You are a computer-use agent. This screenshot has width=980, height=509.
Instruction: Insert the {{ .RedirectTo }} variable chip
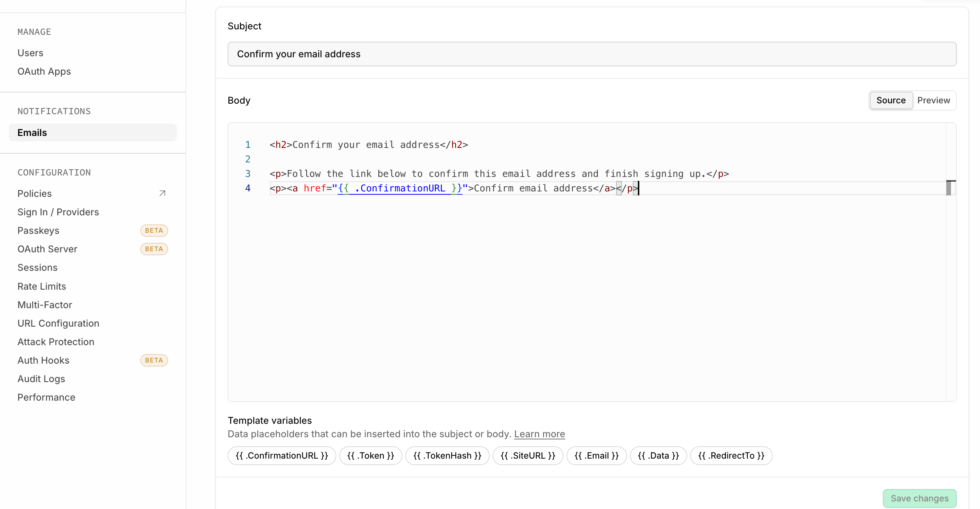coord(731,455)
